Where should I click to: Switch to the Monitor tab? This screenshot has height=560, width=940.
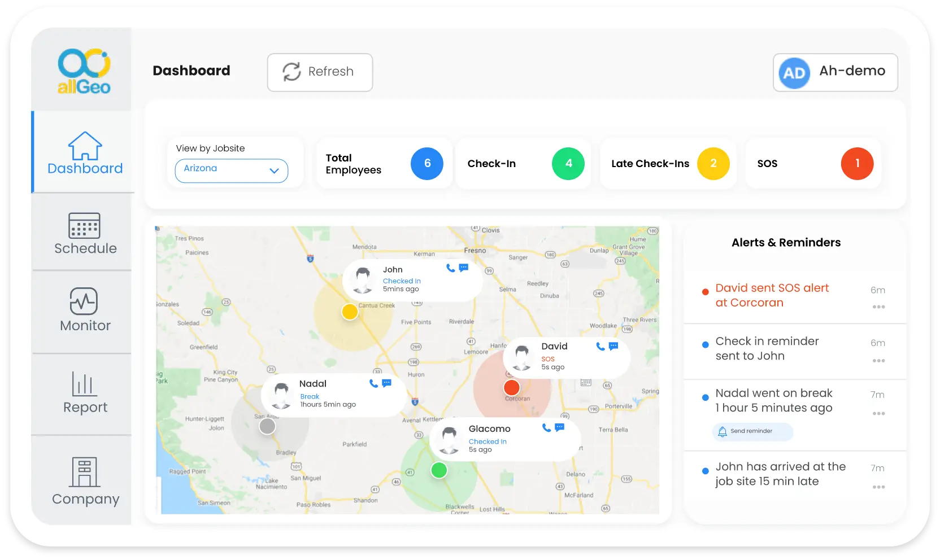[85, 310]
